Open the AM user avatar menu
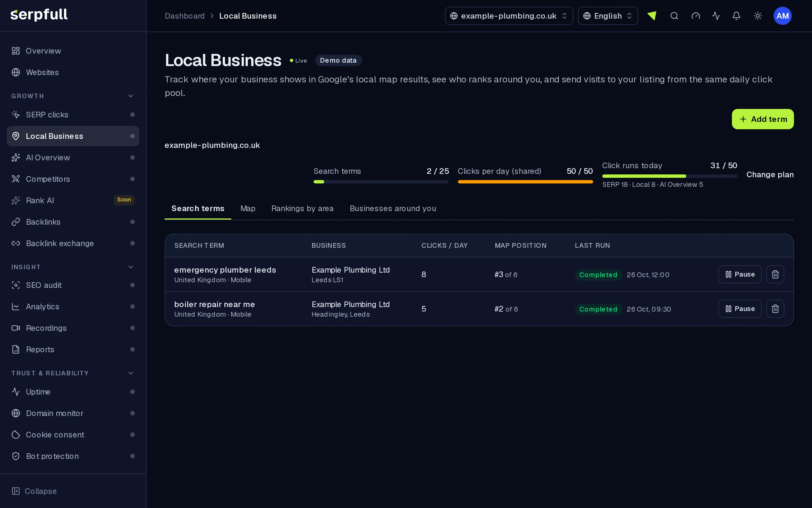This screenshot has height=508, width=812. pos(782,16)
